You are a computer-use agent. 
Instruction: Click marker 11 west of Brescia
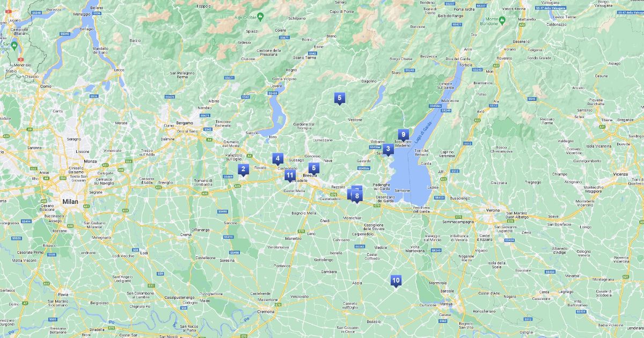tap(290, 176)
